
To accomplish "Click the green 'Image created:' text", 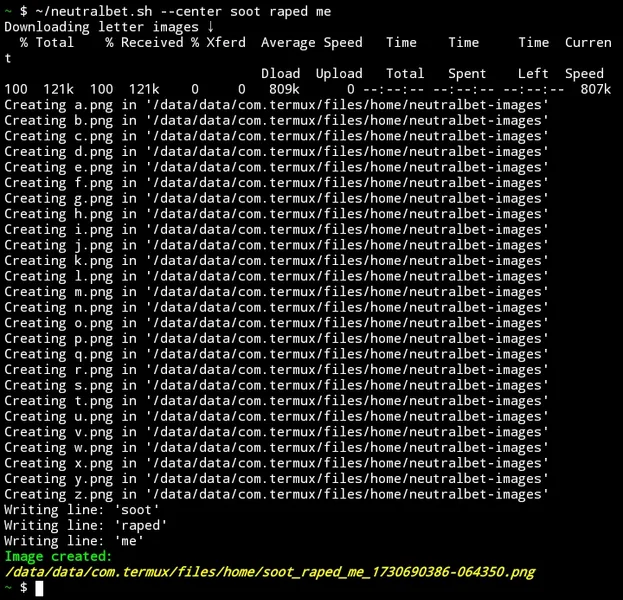I will coord(58,556).
